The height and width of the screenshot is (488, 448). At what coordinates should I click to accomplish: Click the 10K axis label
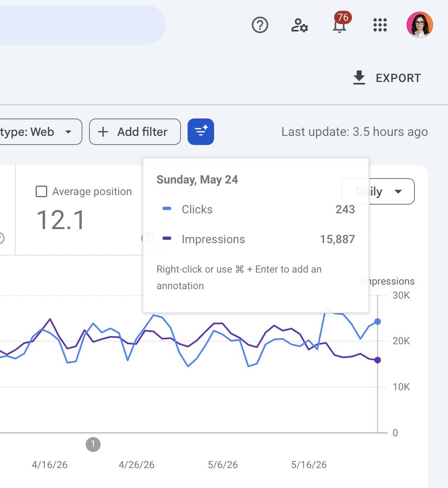click(x=401, y=387)
